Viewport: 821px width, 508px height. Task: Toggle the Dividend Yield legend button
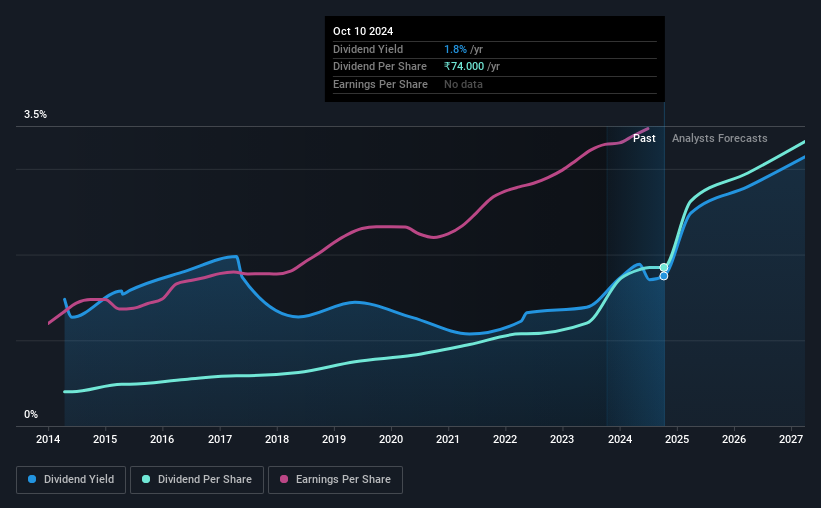click(x=71, y=480)
